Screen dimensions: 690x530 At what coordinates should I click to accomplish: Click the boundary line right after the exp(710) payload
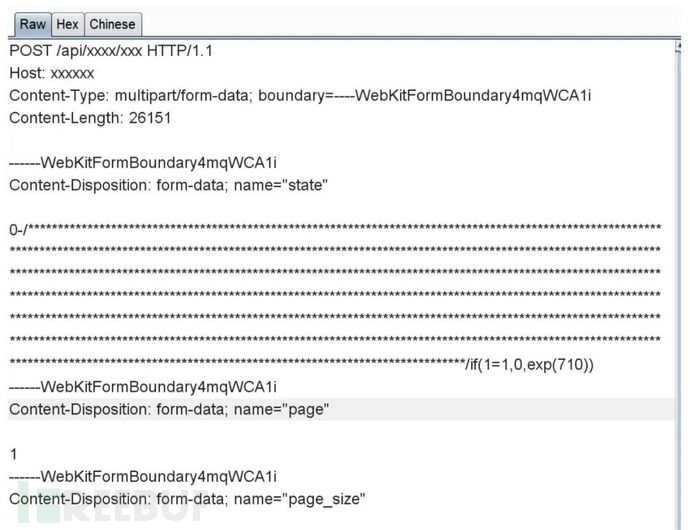point(143,387)
